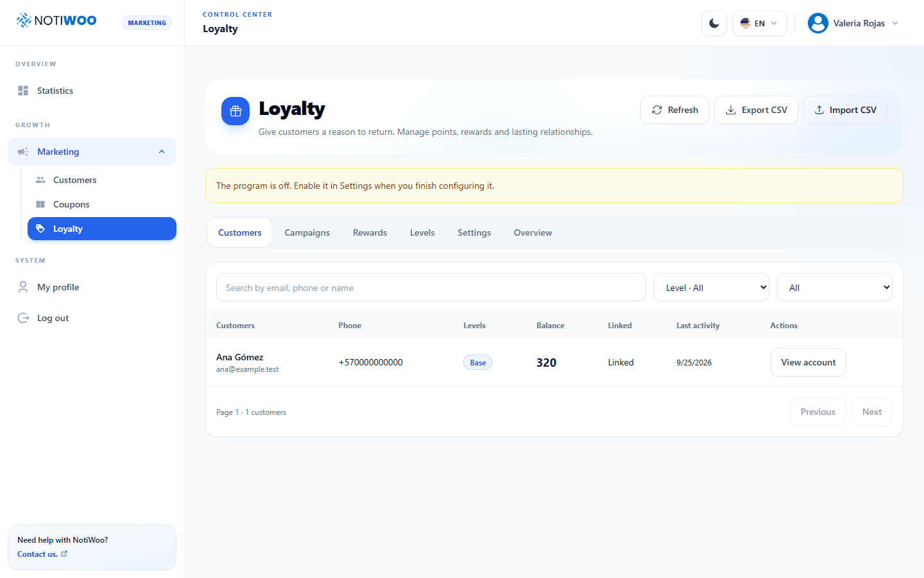Viewport: 924px width, 578px height.
Task: Switch to the Campaigns tab
Action: point(307,232)
